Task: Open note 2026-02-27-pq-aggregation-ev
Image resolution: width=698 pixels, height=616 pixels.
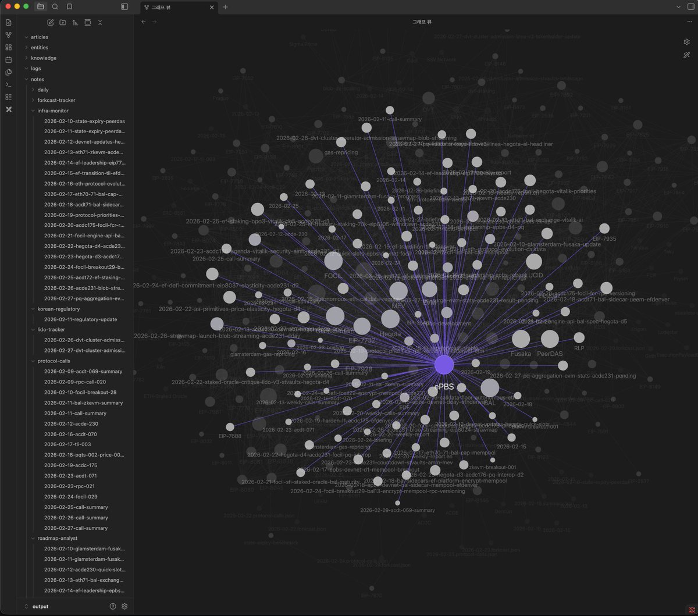Action: pyautogui.click(x=84, y=298)
